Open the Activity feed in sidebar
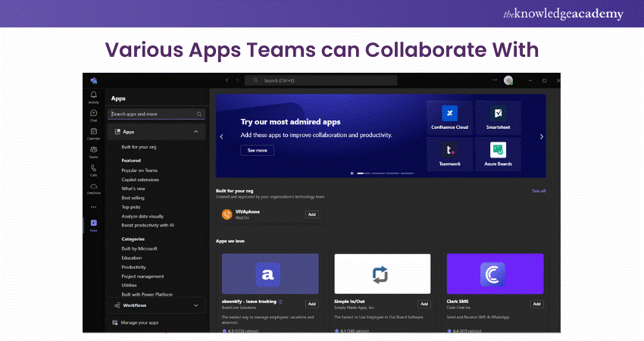The image size is (644, 341). (93, 96)
